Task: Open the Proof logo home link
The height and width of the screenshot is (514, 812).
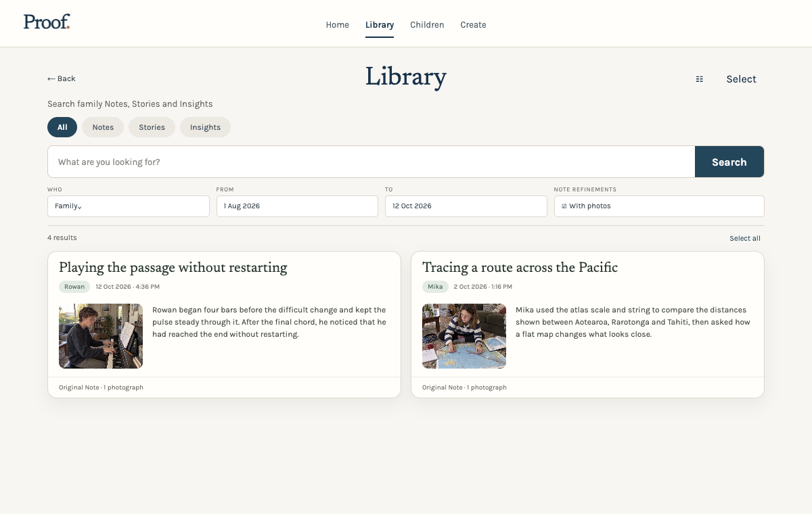Action: click(47, 22)
